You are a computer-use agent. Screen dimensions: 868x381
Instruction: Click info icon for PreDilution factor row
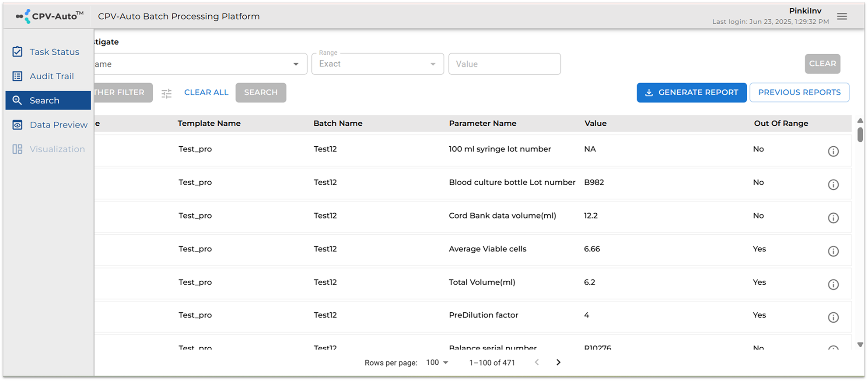point(833,317)
